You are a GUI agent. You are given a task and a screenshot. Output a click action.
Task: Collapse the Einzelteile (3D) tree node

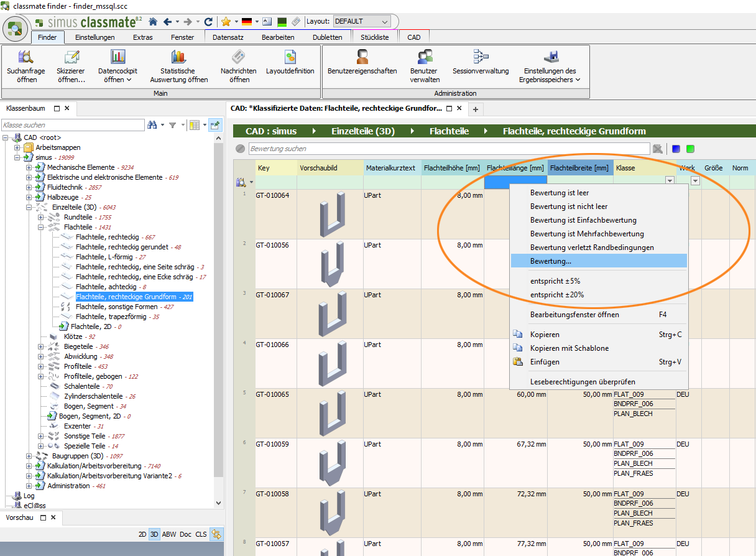29,207
